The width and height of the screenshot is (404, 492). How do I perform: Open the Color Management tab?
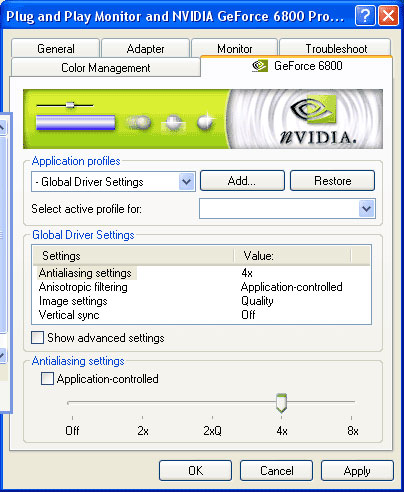tap(106, 68)
